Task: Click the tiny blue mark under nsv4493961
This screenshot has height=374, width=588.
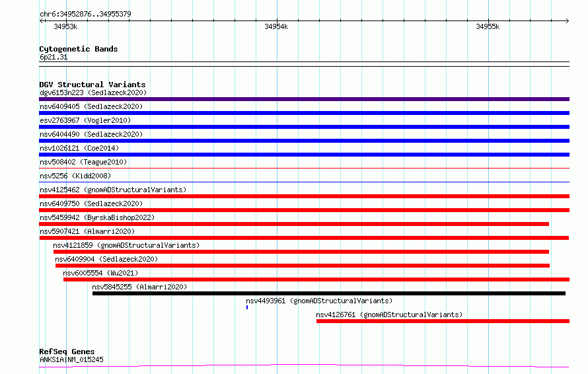Action: pos(247,307)
